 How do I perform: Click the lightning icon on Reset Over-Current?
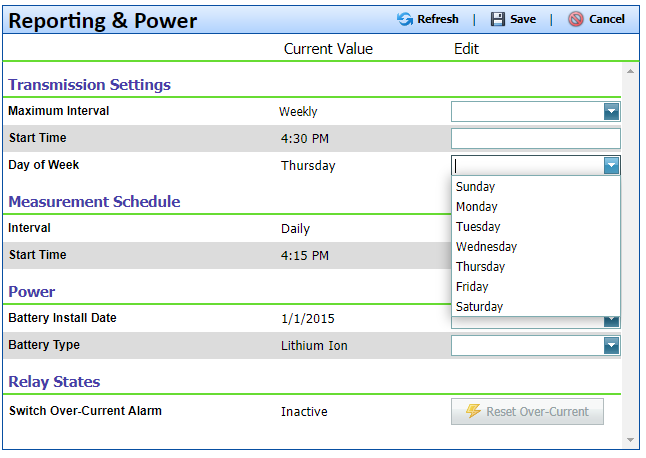click(473, 412)
